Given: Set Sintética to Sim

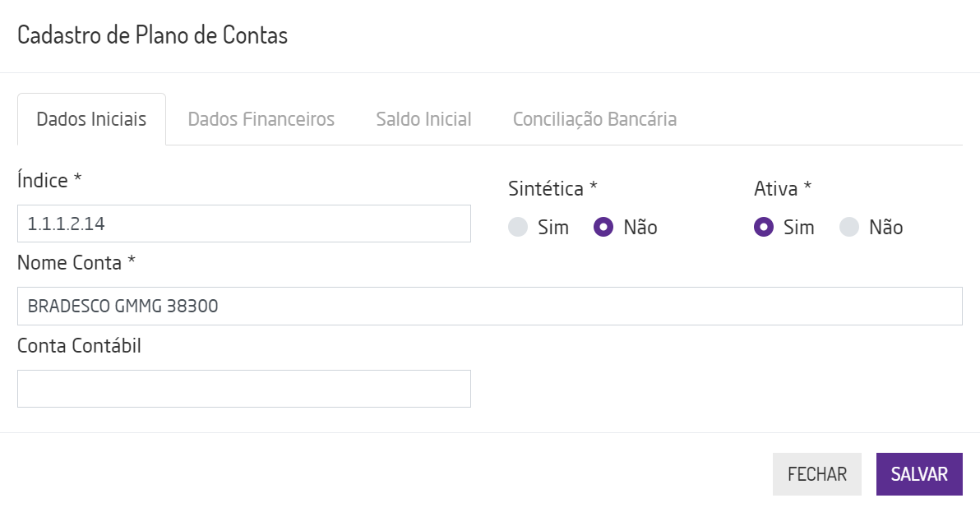Looking at the screenshot, I should 518,228.
